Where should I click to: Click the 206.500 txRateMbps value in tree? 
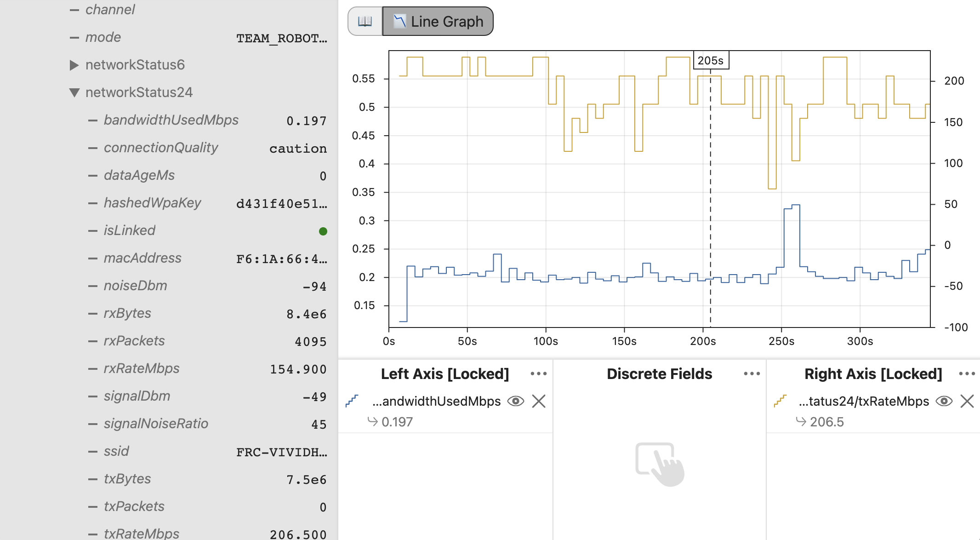[298, 534]
